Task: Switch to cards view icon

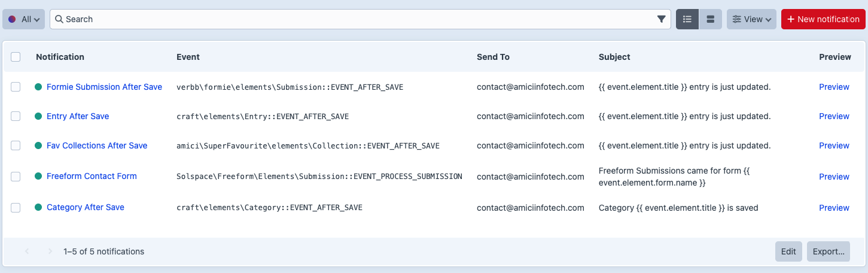Action: (711, 19)
